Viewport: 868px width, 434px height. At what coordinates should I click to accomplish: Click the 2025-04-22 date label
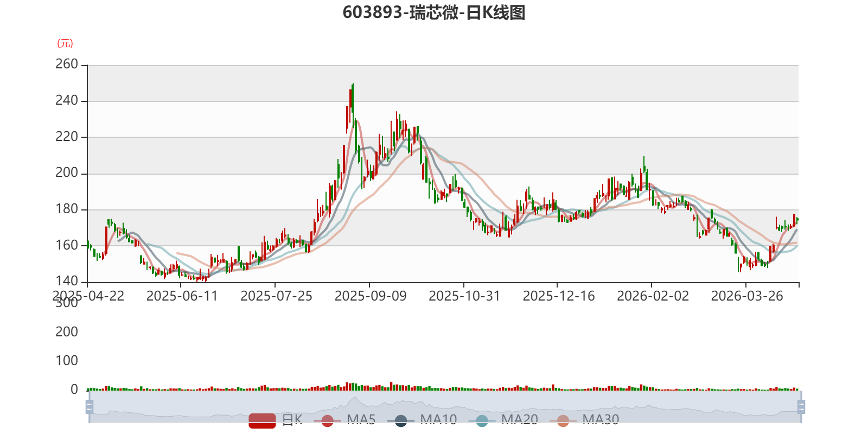(88, 296)
